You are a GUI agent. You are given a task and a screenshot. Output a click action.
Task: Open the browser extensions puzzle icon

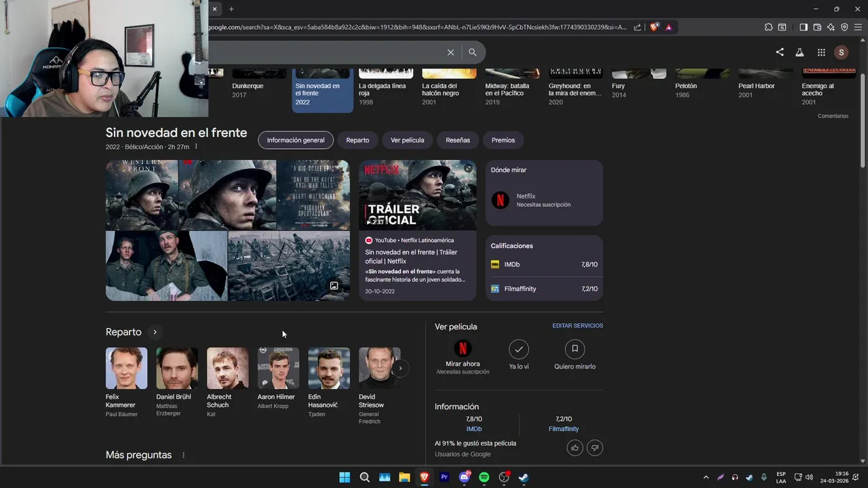click(768, 27)
